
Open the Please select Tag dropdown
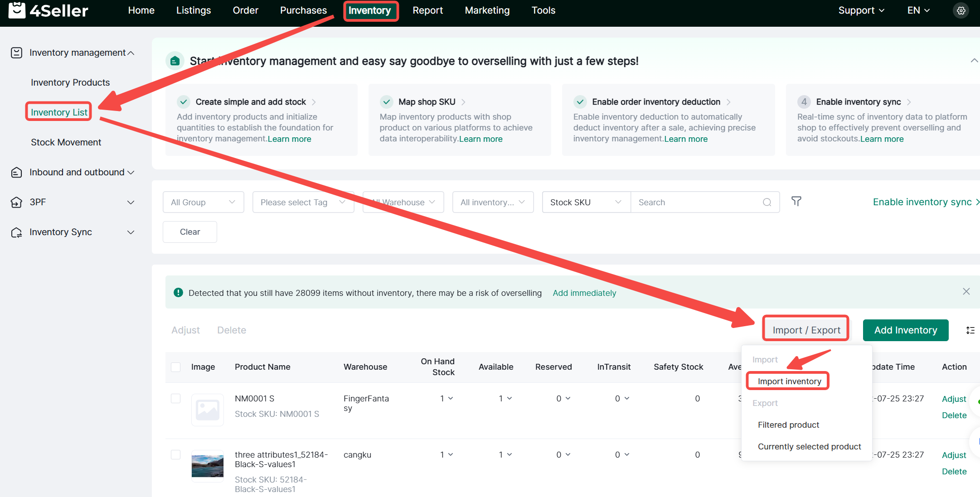pyautogui.click(x=303, y=202)
